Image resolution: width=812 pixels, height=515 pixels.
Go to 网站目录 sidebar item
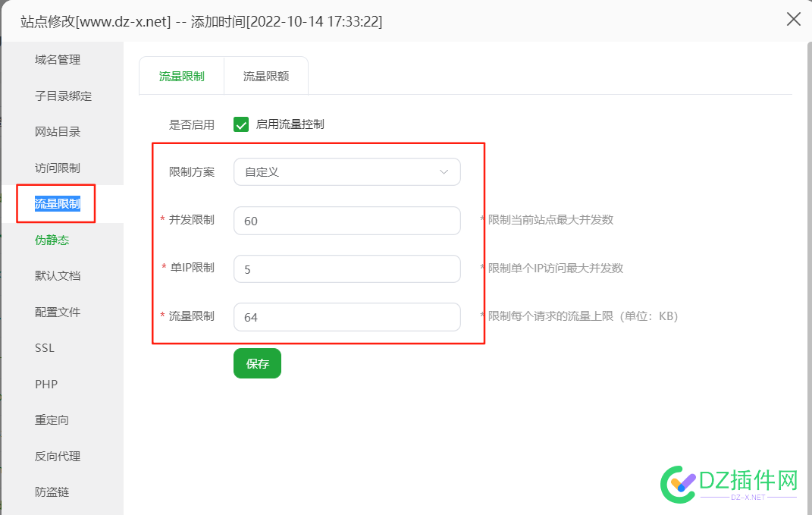[58, 132]
